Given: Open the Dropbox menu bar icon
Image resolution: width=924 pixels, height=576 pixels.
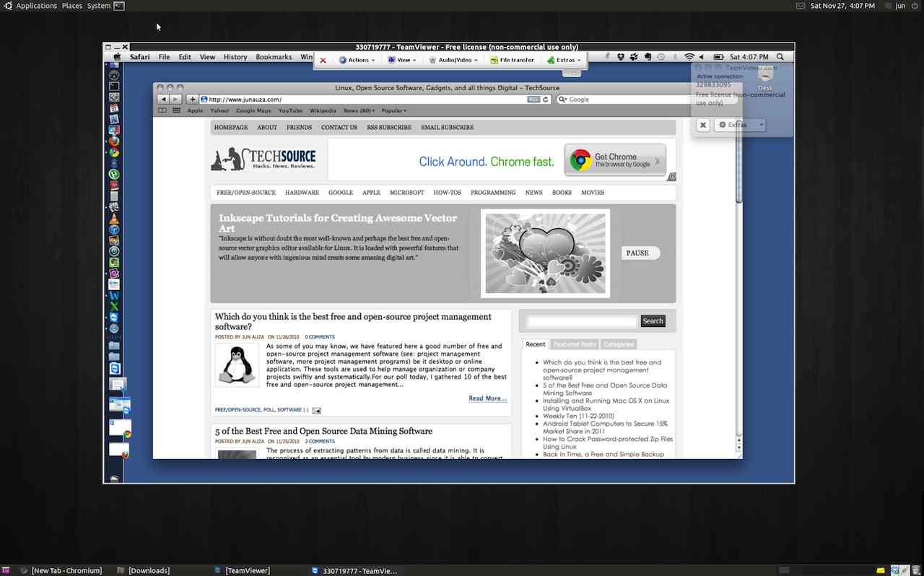Looking at the screenshot, I should coord(621,57).
